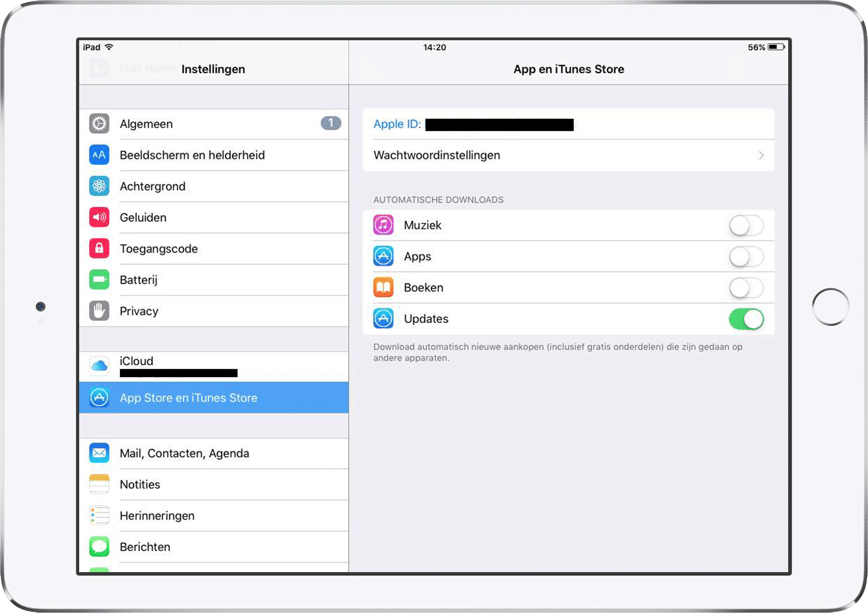Tap the iPad front camera

(x=40, y=306)
